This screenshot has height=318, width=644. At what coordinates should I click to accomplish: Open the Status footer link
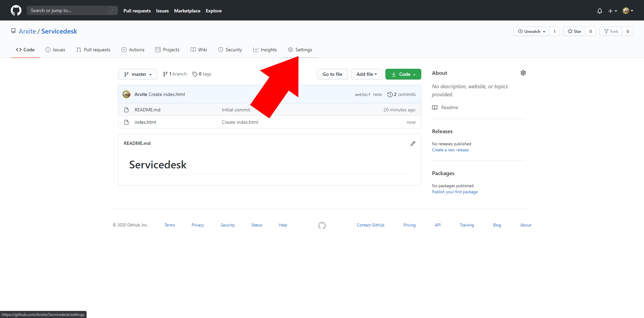257,225
